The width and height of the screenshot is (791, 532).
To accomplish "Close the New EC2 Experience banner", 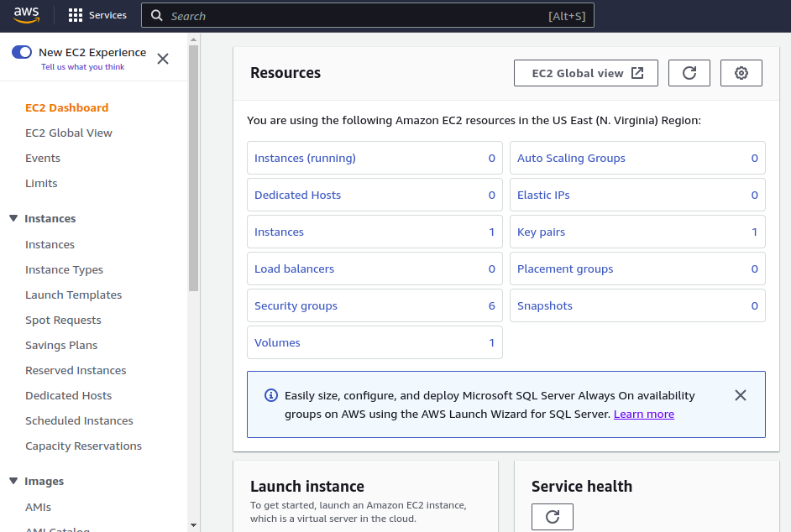I will click(163, 59).
